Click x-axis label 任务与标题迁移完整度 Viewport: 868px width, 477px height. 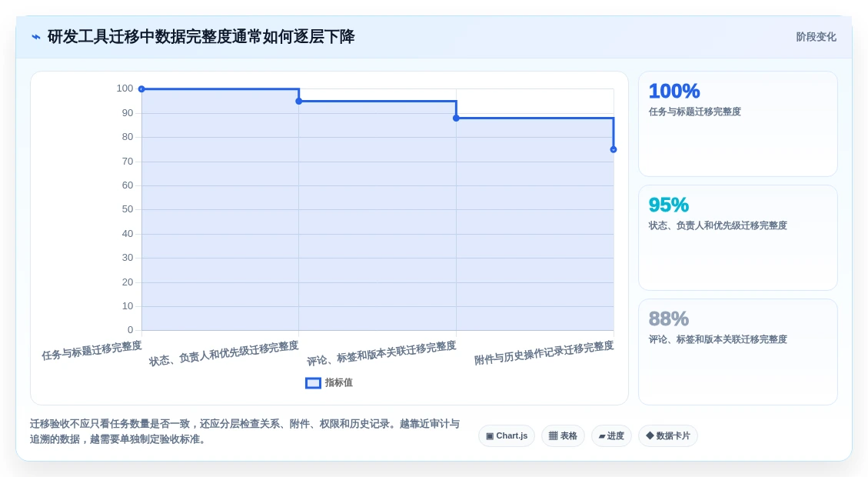tap(92, 351)
